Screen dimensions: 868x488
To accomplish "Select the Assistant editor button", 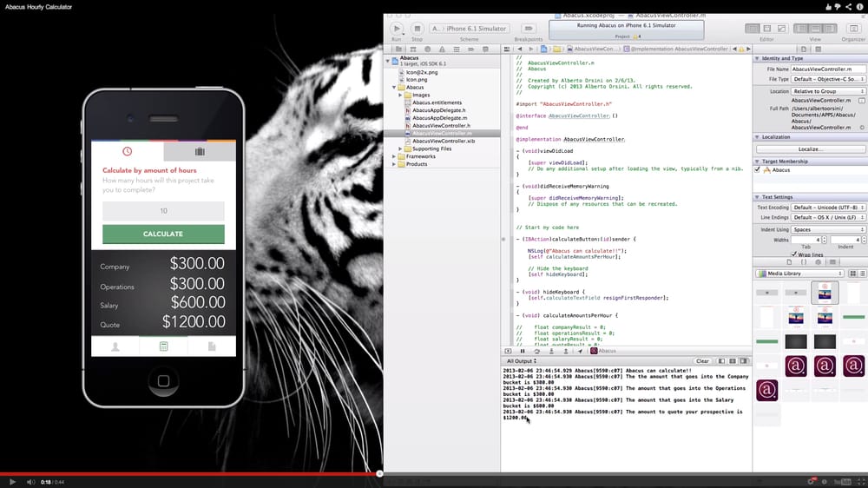I will 766,29.
